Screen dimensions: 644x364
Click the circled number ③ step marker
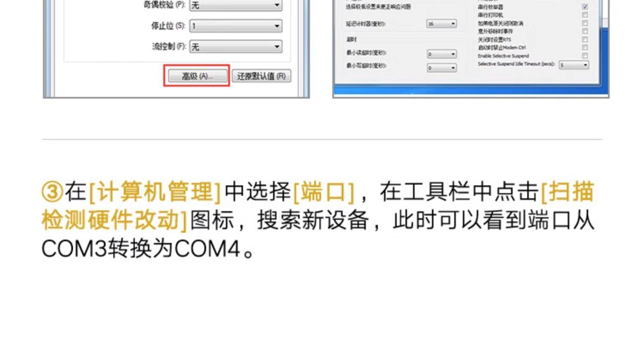coord(52,192)
